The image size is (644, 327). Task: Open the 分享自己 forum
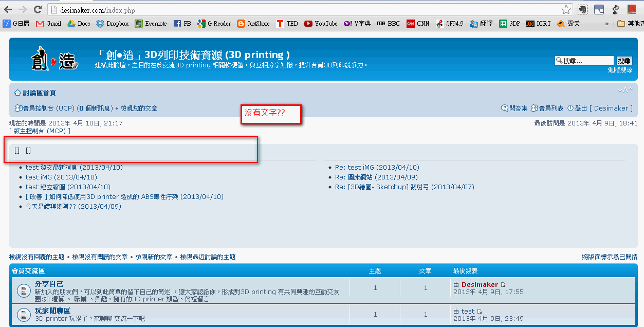pos(49,284)
